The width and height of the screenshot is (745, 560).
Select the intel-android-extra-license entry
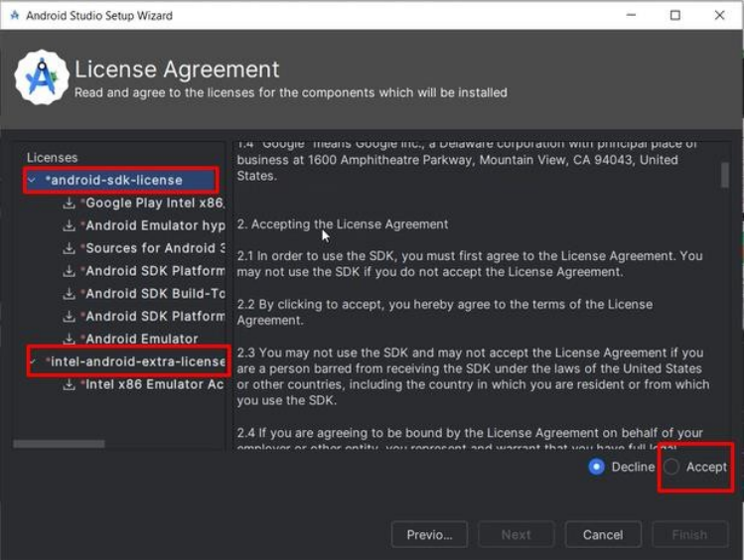coord(137,361)
